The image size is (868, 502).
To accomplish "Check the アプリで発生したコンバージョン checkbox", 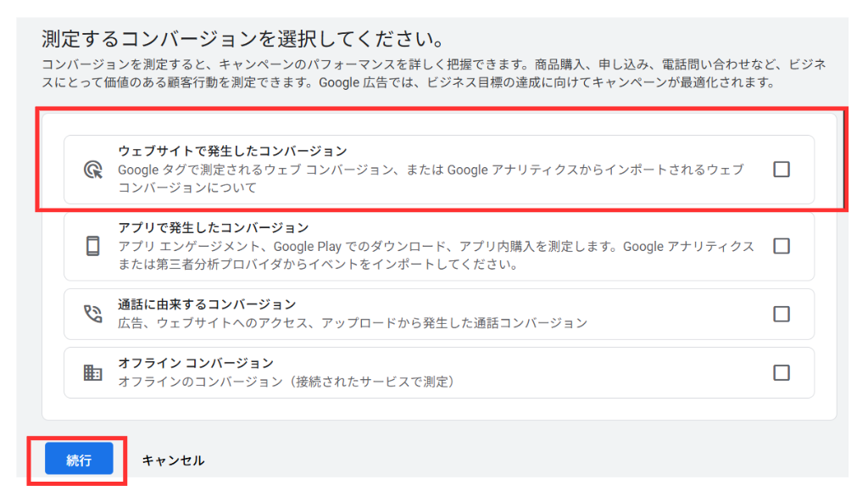I will point(781,245).
